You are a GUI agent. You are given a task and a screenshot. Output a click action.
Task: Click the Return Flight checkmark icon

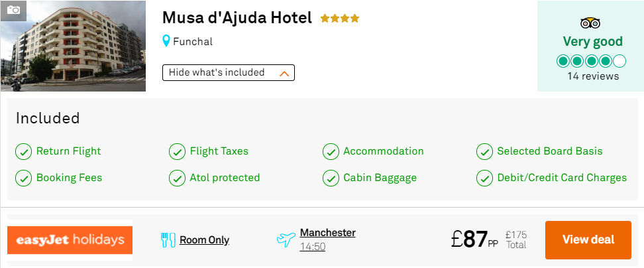tap(23, 152)
